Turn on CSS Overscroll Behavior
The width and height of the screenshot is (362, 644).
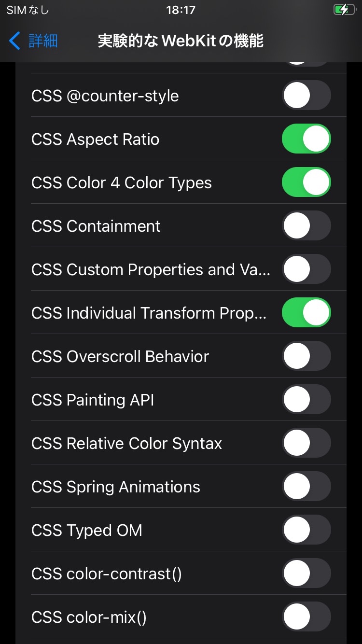306,356
